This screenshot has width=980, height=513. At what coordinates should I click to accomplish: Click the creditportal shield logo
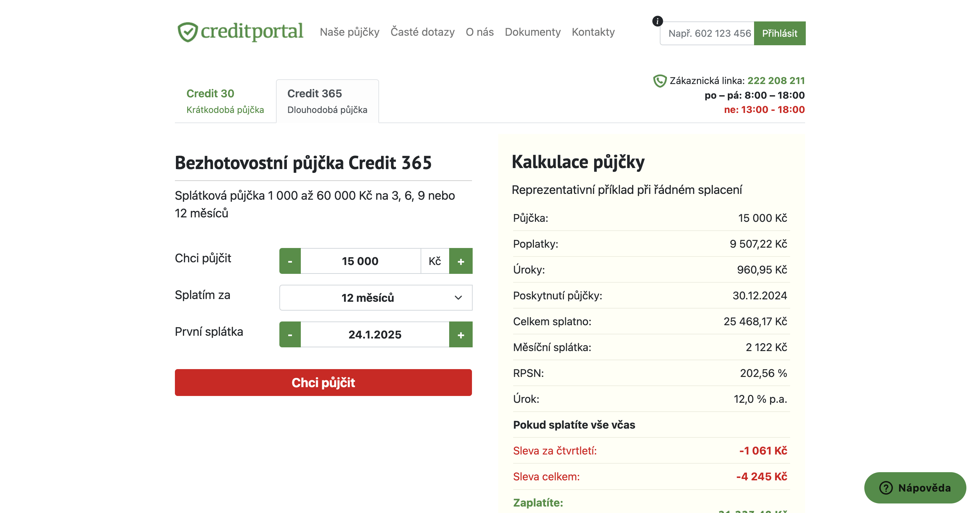tap(187, 32)
